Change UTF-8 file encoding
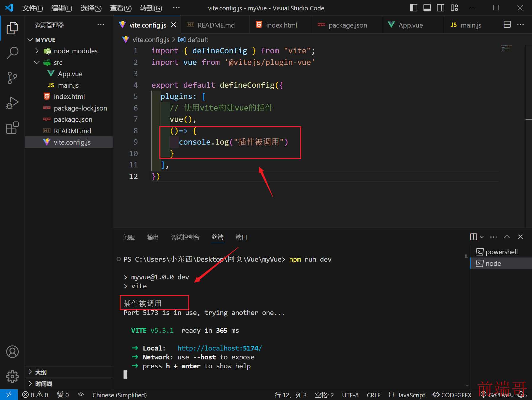The image size is (532, 400). pos(350,395)
